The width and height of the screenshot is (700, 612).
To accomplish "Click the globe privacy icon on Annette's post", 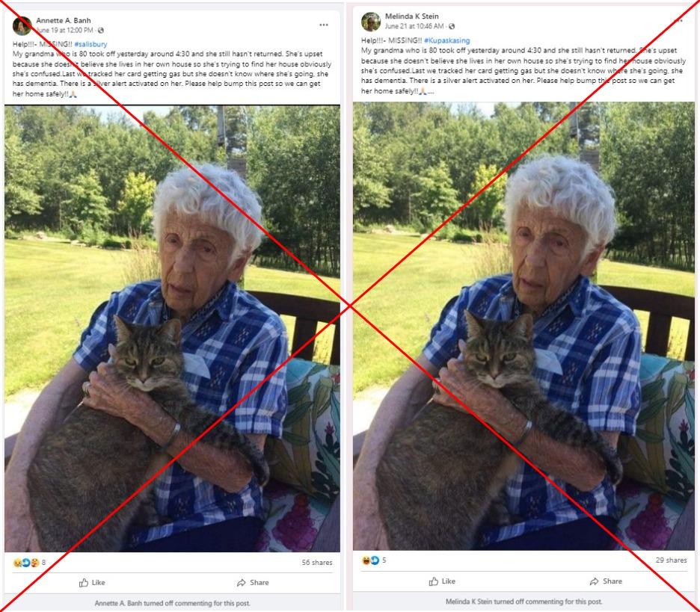I will (x=101, y=31).
